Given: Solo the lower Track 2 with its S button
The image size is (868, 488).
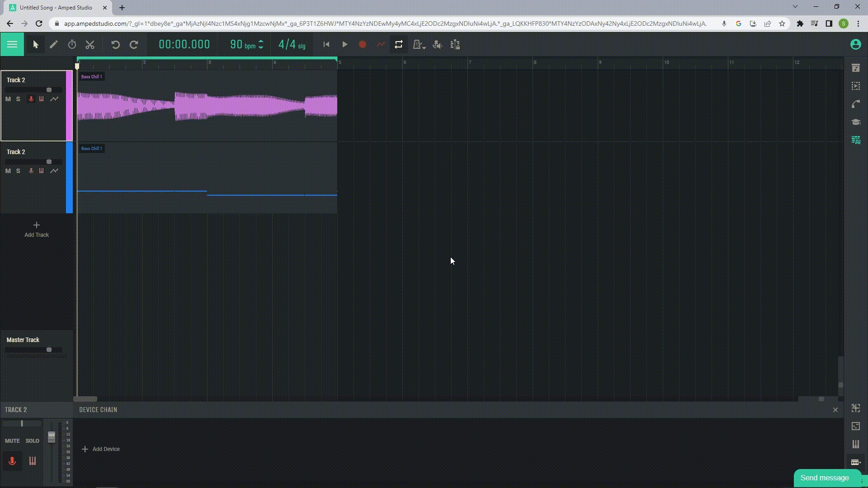Looking at the screenshot, I should (18, 171).
